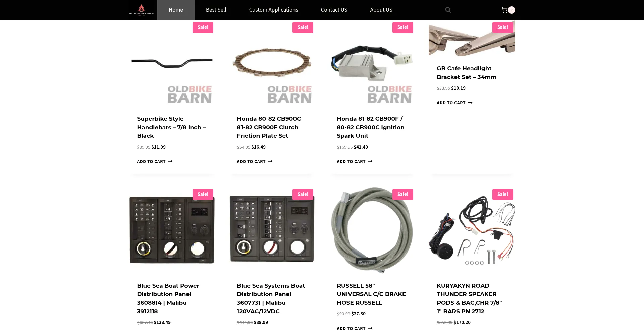644x333 pixels.
Task: Click the store logo in header
Action: tap(141, 10)
